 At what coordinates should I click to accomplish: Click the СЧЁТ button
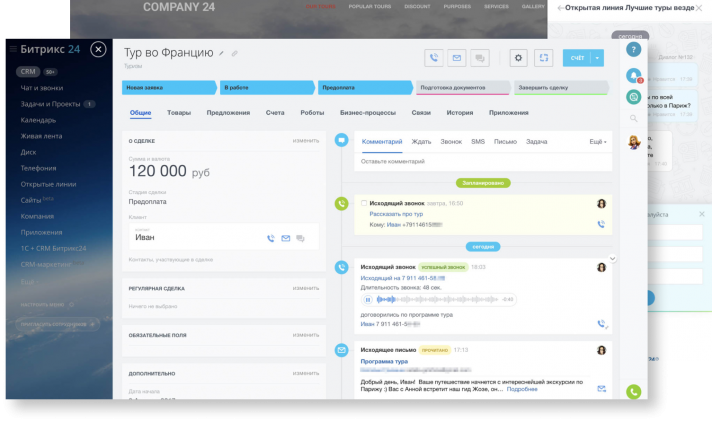[577, 58]
